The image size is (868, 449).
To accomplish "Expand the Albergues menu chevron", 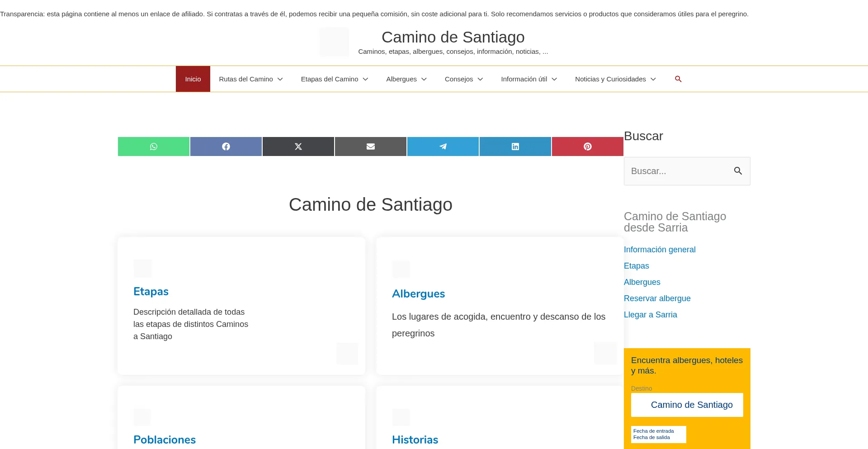I will [x=424, y=79].
